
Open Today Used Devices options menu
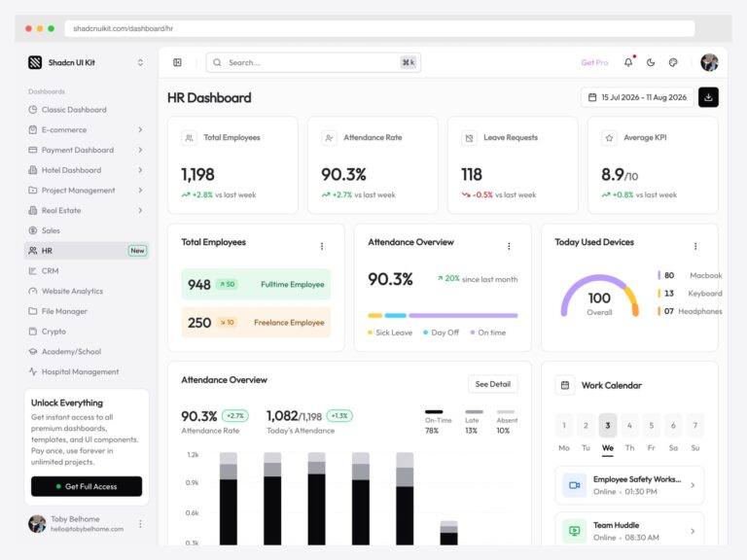coord(695,246)
